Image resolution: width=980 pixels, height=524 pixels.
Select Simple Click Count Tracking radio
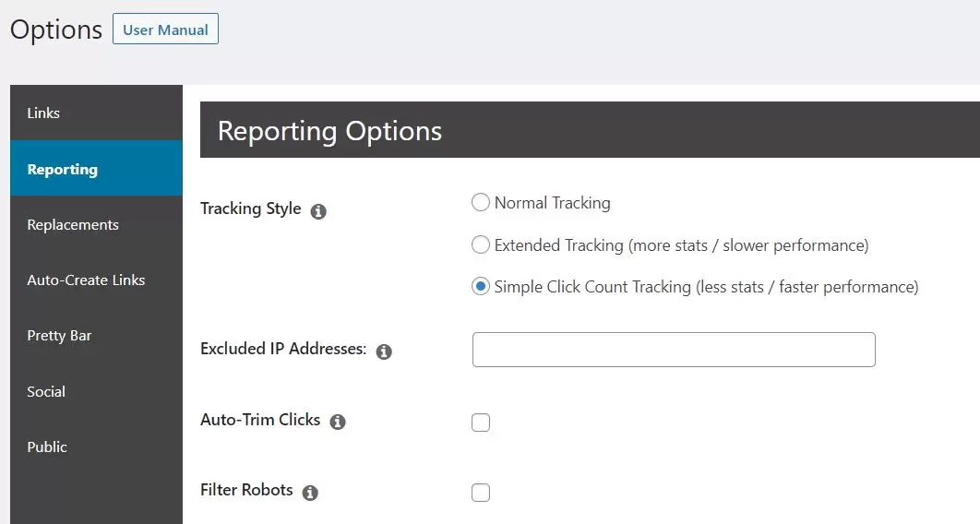click(x=480, y=287)
